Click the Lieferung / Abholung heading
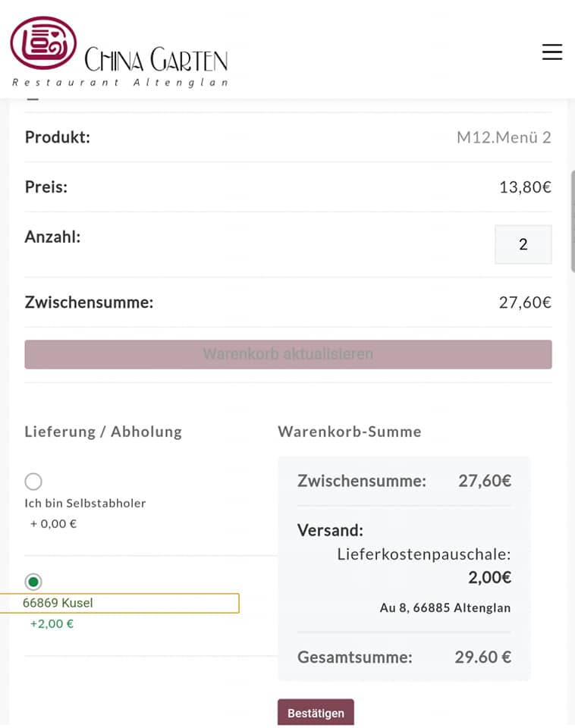This screenshot has width=575, height=728. pyautogui.click(x=103, y=431)
